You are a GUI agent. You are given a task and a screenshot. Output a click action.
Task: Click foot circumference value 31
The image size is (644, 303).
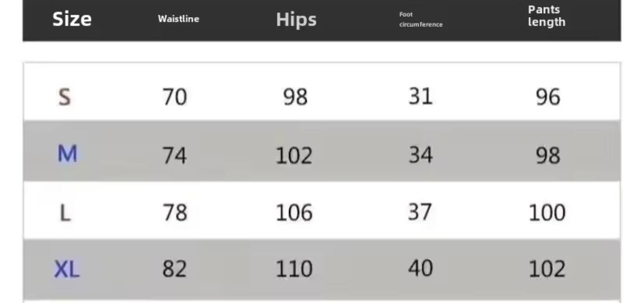420,96
